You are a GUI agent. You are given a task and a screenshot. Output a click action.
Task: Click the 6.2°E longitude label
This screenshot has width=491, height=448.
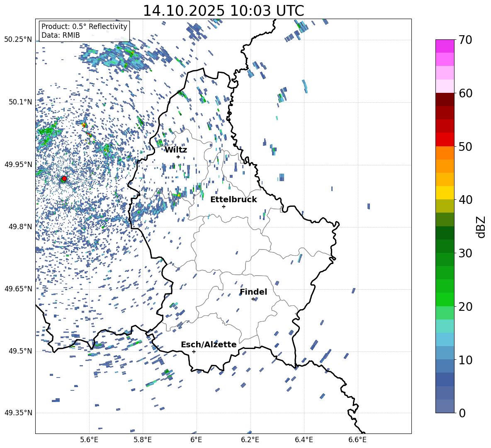pos(250,440)
